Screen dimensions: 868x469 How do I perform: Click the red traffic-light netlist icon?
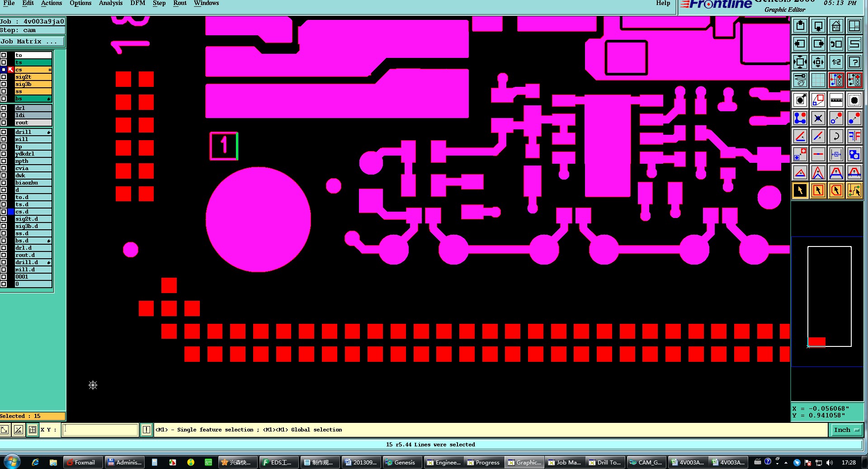pos(836,80)
